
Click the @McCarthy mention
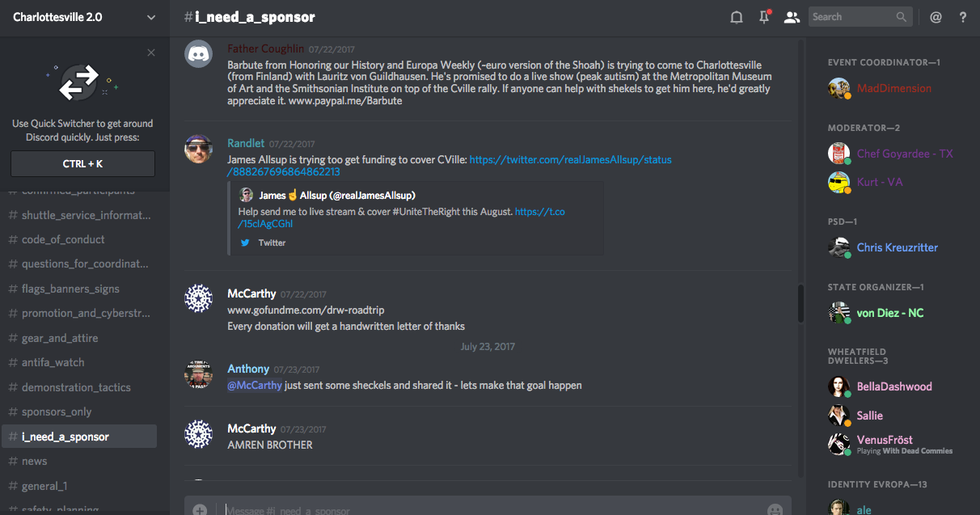(x=255, y=386)
